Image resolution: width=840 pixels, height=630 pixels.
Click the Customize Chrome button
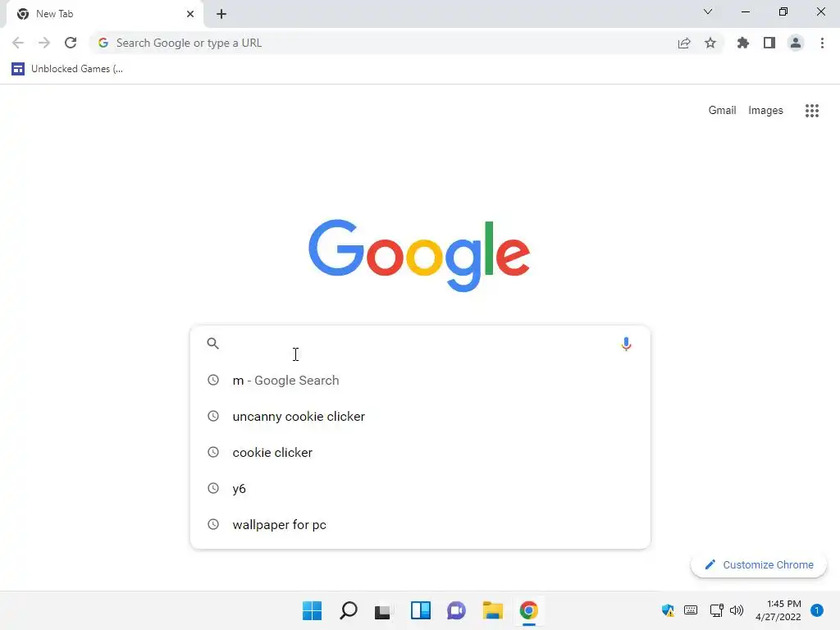pyautogui.click(x=759, y=564)
